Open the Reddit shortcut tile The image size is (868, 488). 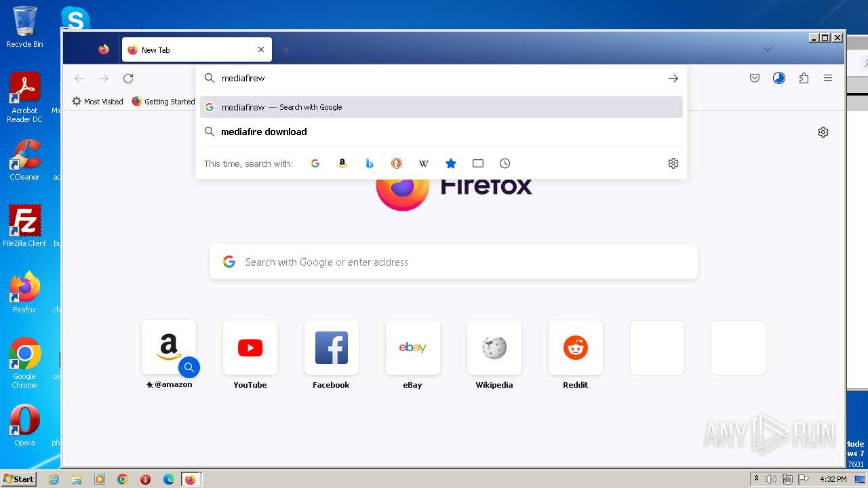576,348
